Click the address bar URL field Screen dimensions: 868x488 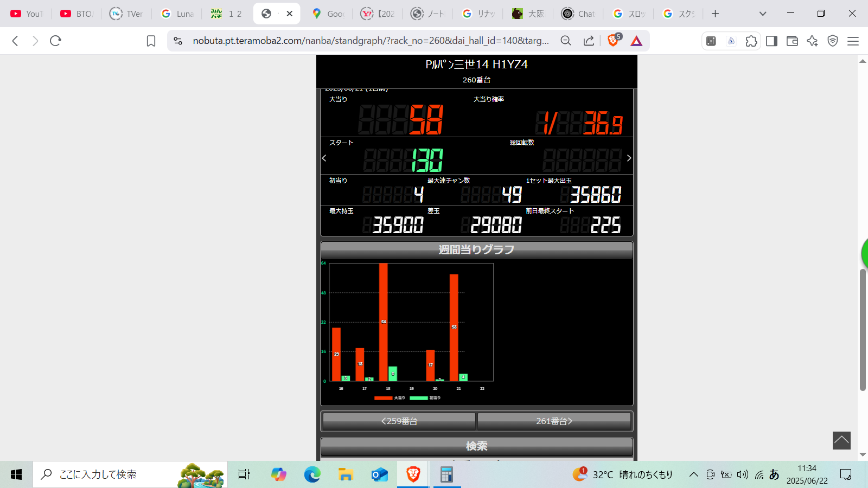(x=371, y=41)
